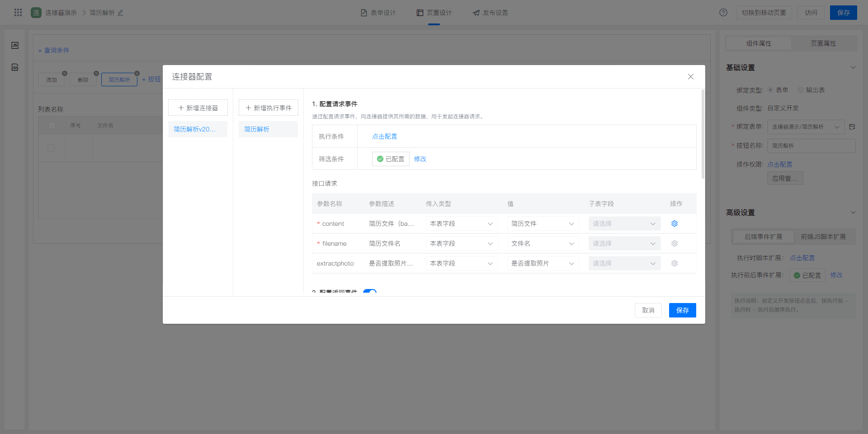The image size is (868, 434).
Task: Open 子表字段 dropdown in extractphoto row
Action: click(624, 263)
